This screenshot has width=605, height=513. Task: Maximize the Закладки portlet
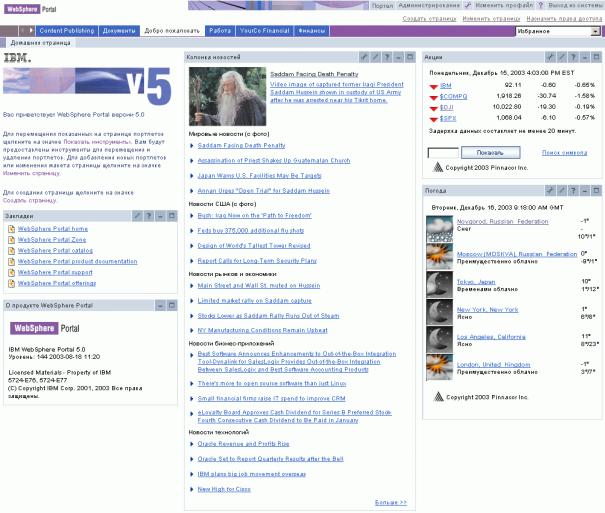point(172,216)
